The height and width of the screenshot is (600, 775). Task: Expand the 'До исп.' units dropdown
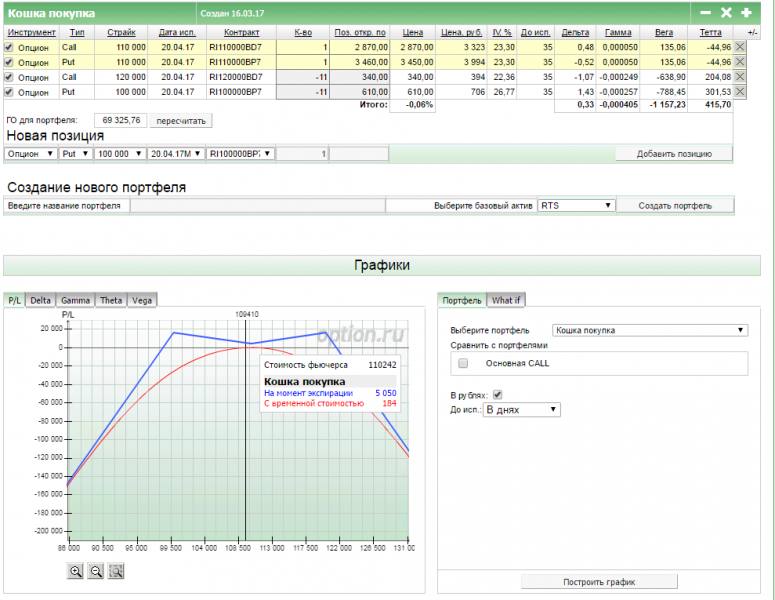[x=521, y=410]
